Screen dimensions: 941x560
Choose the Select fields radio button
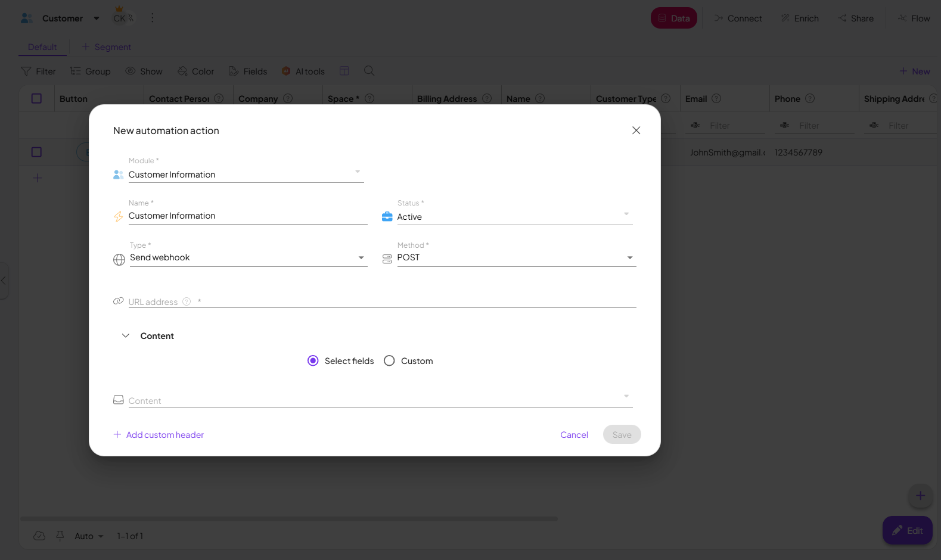tap(313, 361)
